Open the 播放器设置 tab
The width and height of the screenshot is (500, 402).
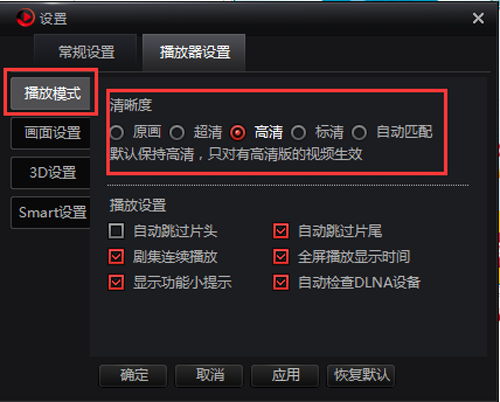click(194, 52)
